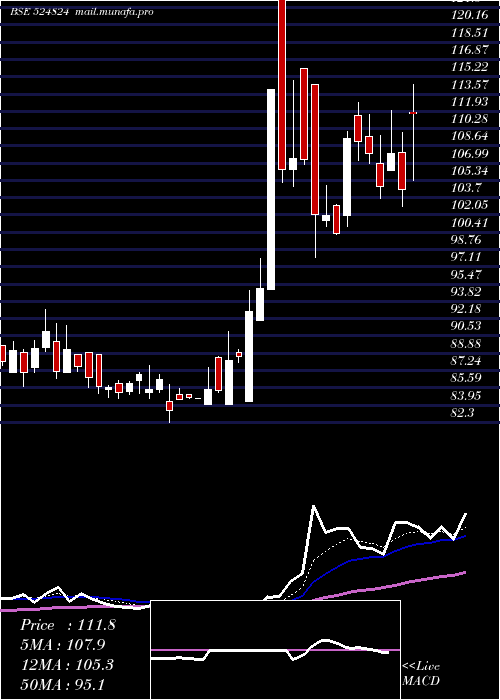Click the <<Live MACD label
The image size is (500, 700).
click(x=421, y=673)
